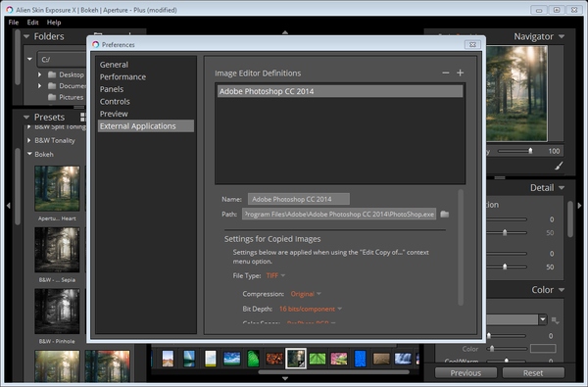
Task: Open the Bit Depth 16 bits/component dropdown
Action: pos(311,309)
